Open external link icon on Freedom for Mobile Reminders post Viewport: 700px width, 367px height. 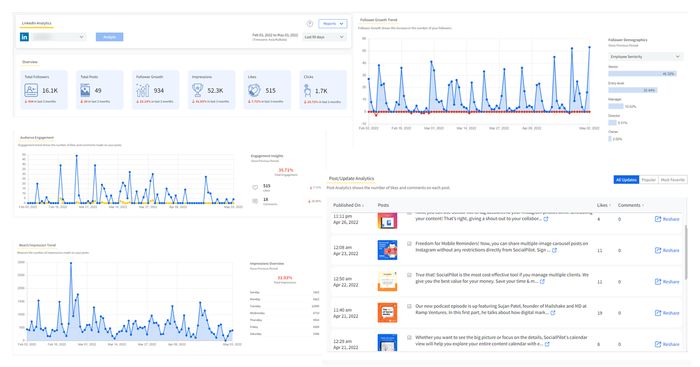tap(554, 250)
